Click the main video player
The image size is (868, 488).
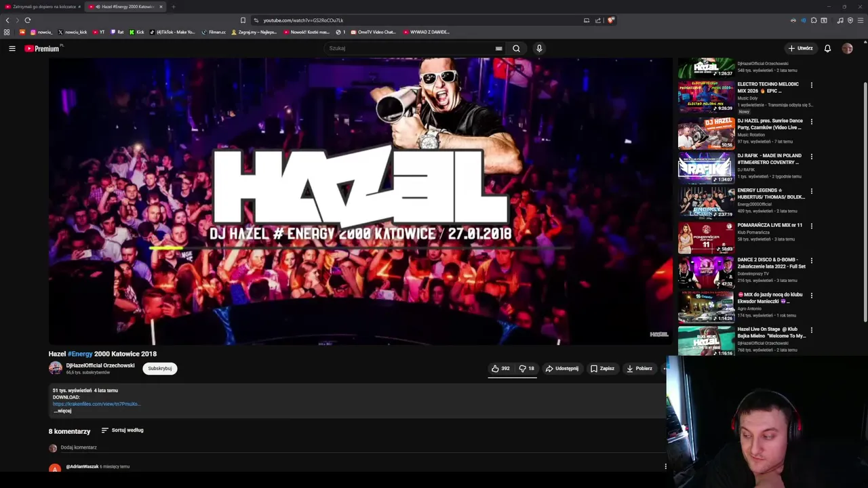[x=360, y=201]
